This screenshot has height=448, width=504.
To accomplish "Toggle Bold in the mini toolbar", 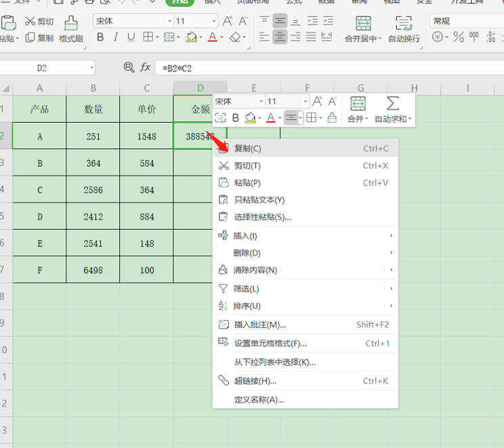I will 235,118.
